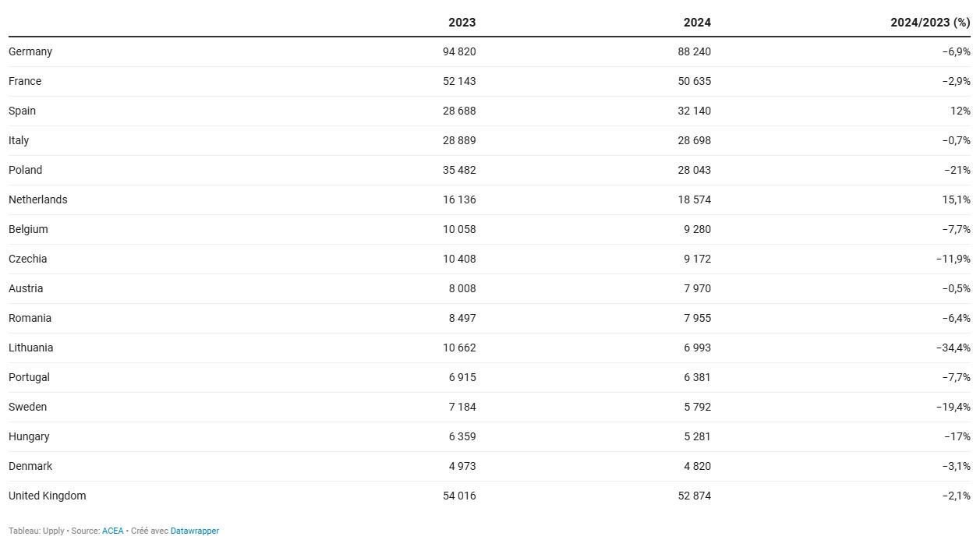Click Spain's 2024 value 32 140

(695, 111)
